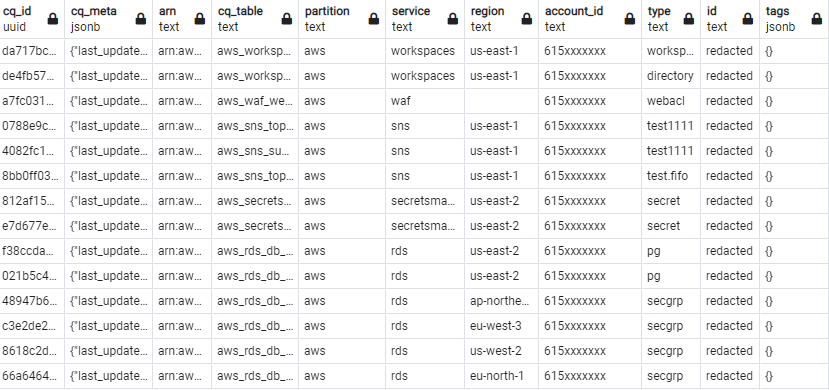
Task: Click the empty region cell in waf row
Action: click(502, 101)
